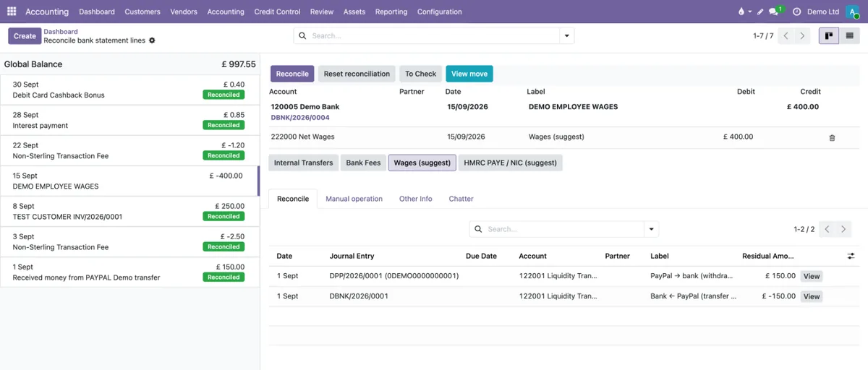Expand the journal items search options dropdown
Screen dimensions: 868x370
click(x=652, y=229)
